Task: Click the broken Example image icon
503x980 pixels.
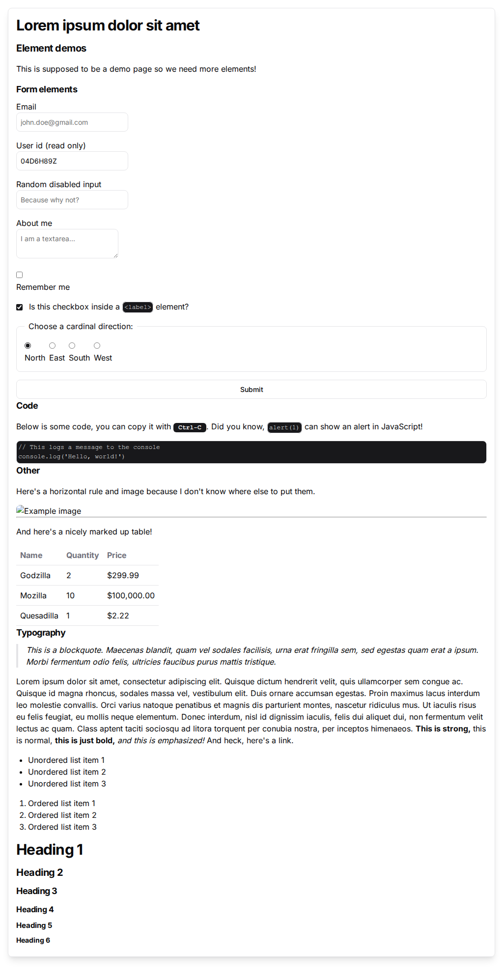Action: [21, 510]
